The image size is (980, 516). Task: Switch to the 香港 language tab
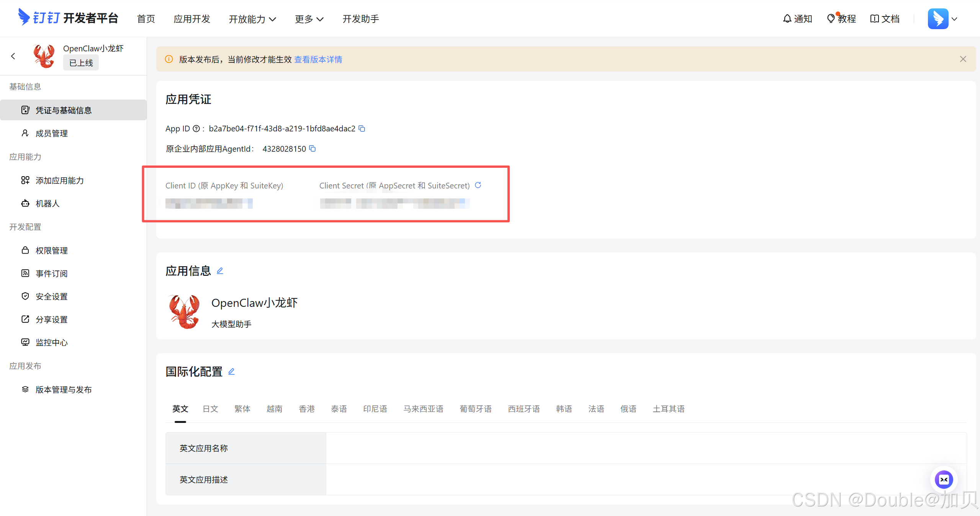point(307,409)
